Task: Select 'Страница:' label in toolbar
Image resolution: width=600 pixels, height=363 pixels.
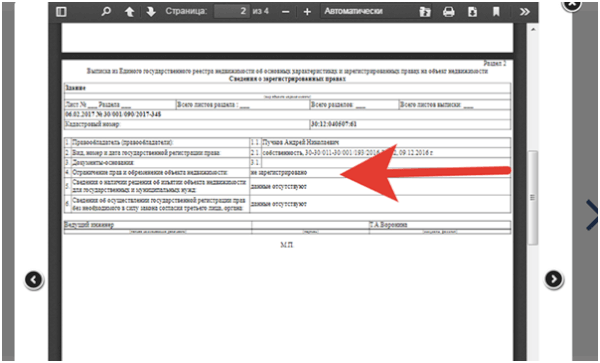Action: point(186,11)
